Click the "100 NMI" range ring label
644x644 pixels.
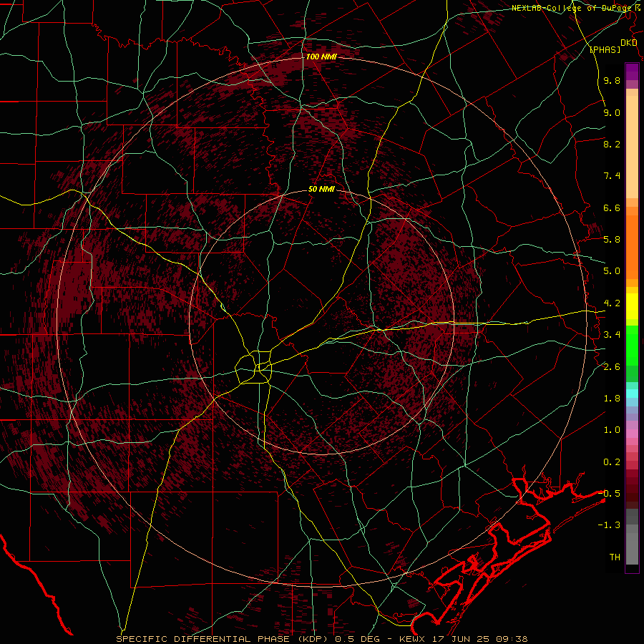point(321,57)
